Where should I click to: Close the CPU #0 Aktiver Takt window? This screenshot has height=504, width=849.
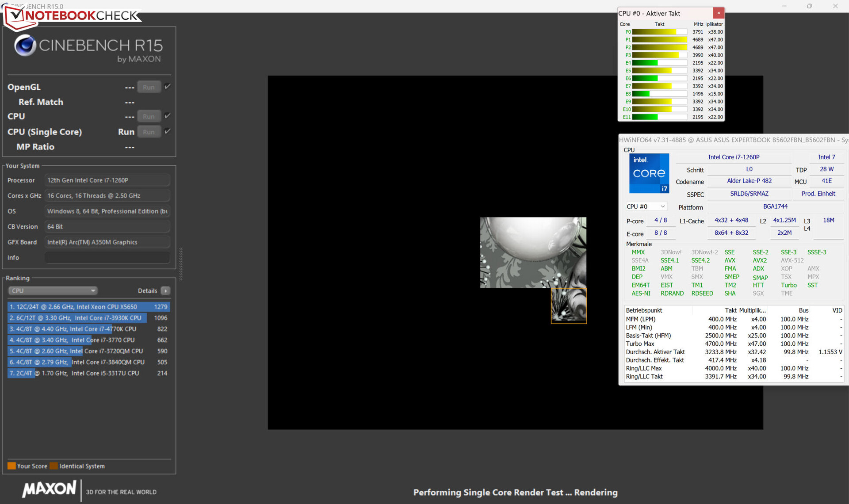pyautogui.click(x=719, y=13)
